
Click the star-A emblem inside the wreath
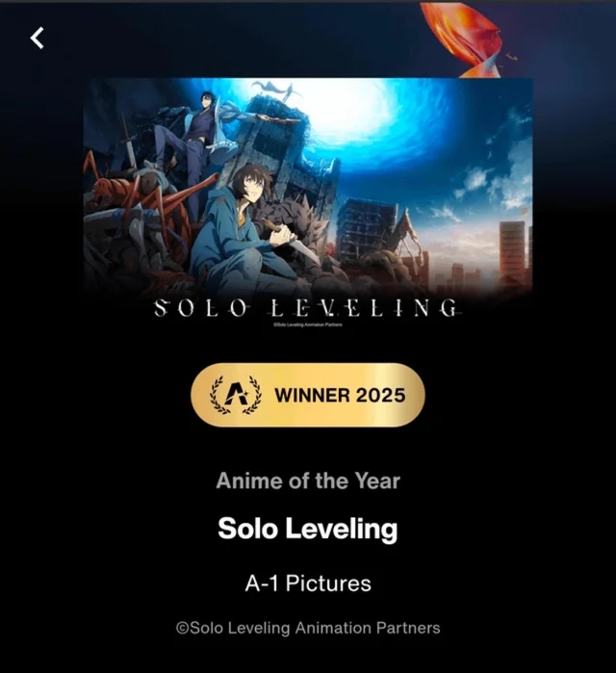click(235, 394)
